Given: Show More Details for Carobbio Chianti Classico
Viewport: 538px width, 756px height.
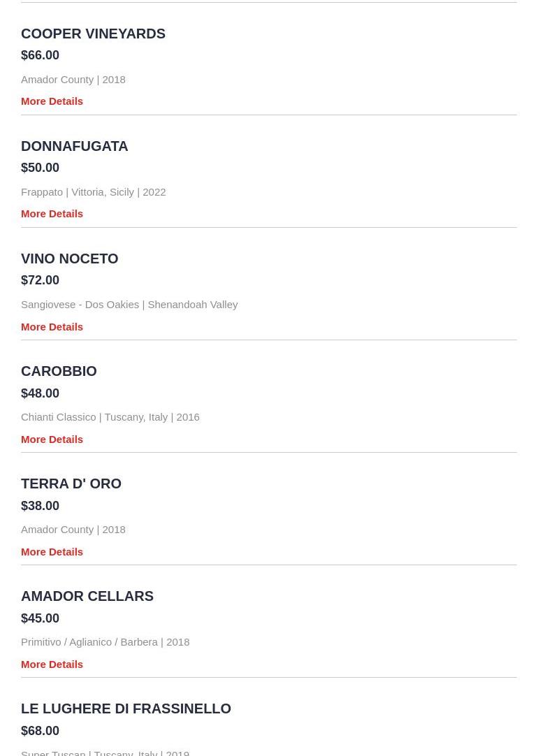Looking at the screenshot, I should coord(52,439).
